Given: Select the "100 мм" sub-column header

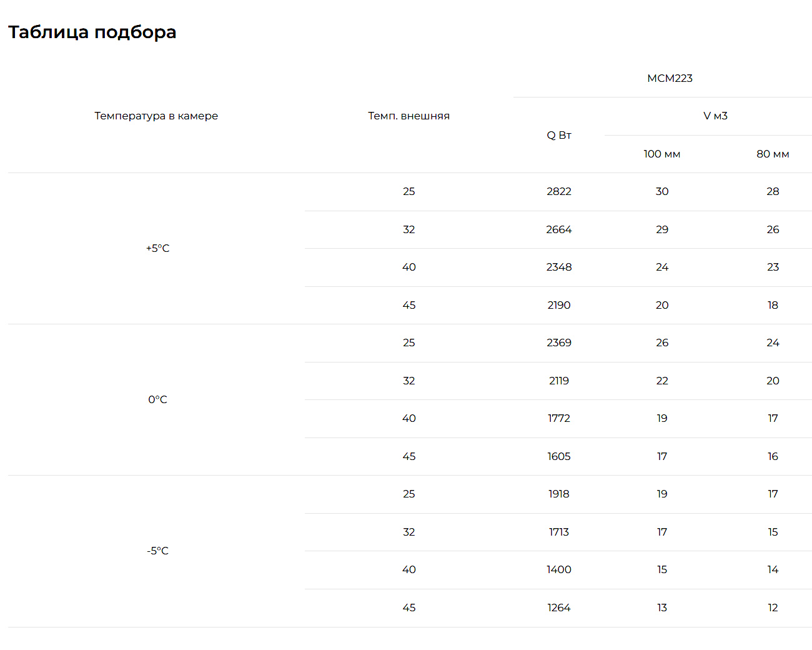Looking at the screenshot, I should [x=661, y=154].
